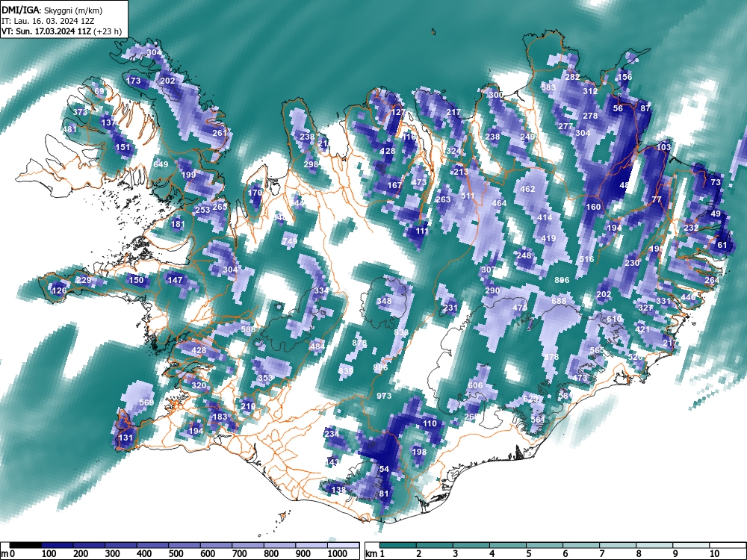This screenshot has width=747, height=560.
Task: Click the visibility value 73 in the east
Action: tap(716, 182)
